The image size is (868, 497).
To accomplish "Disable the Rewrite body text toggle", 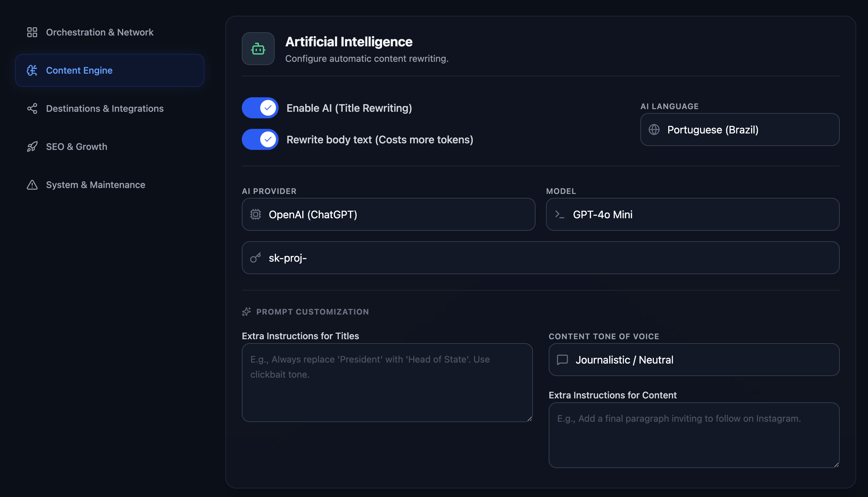I will coord(260,139).
